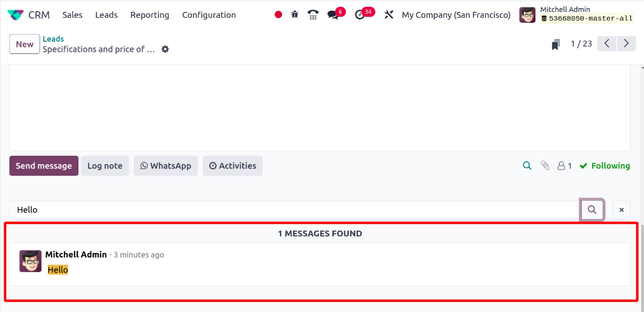Click the teal chatter search icon
This screenshot has height=312, width=644.
pyautogui.click(x=527, y=166)
